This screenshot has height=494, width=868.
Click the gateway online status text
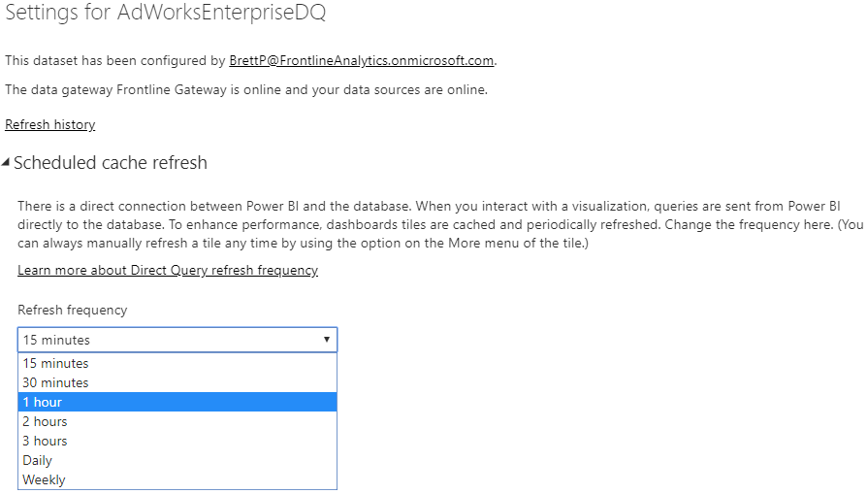tap(246, 89)
